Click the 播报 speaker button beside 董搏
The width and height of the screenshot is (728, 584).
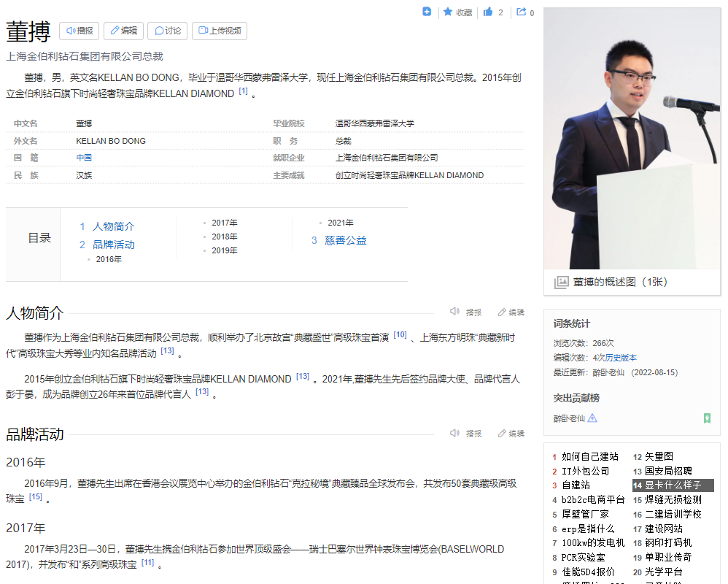click(x=80, y=31)
